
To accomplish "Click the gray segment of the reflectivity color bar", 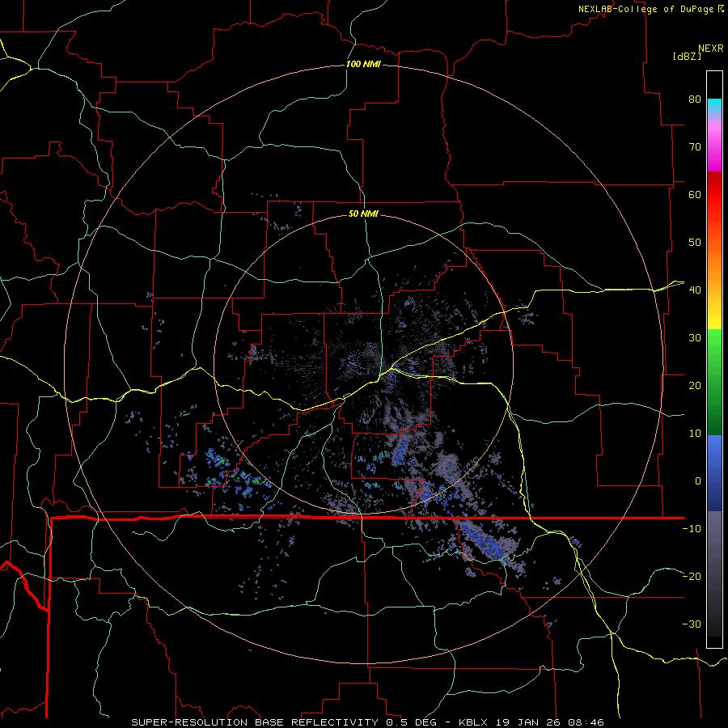I will point(714,574).
